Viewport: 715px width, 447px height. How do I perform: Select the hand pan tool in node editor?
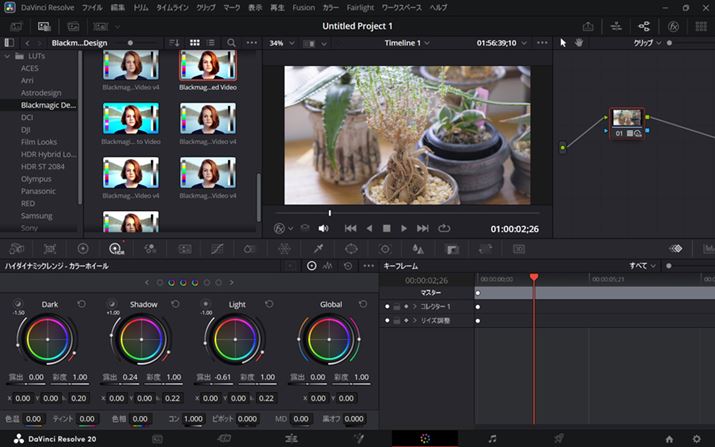point(579,43)
